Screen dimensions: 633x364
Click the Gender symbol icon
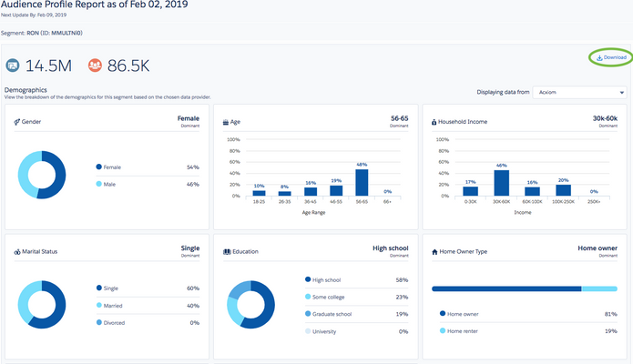click(17, 122)
